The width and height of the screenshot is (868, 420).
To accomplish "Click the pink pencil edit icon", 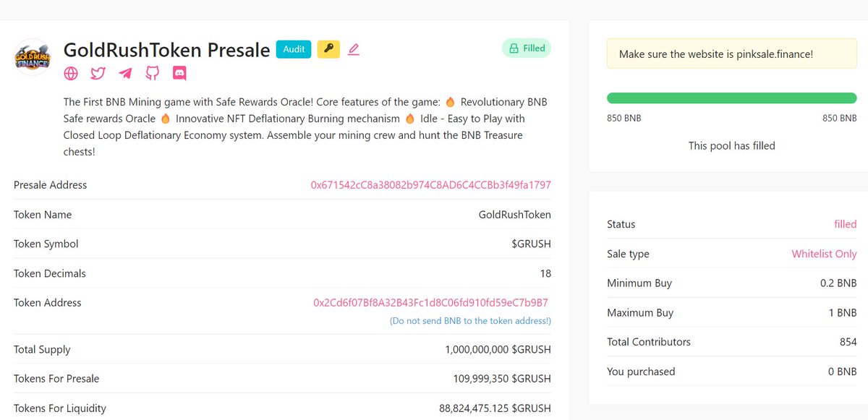I will click(353, 49).
